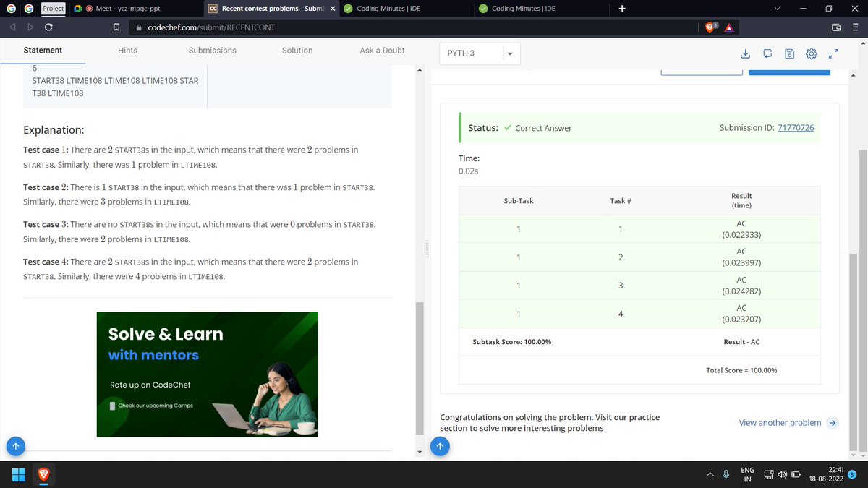Open submission ID 71770726 link
This screenshot has width=868, height=488.
pos(796,128)
